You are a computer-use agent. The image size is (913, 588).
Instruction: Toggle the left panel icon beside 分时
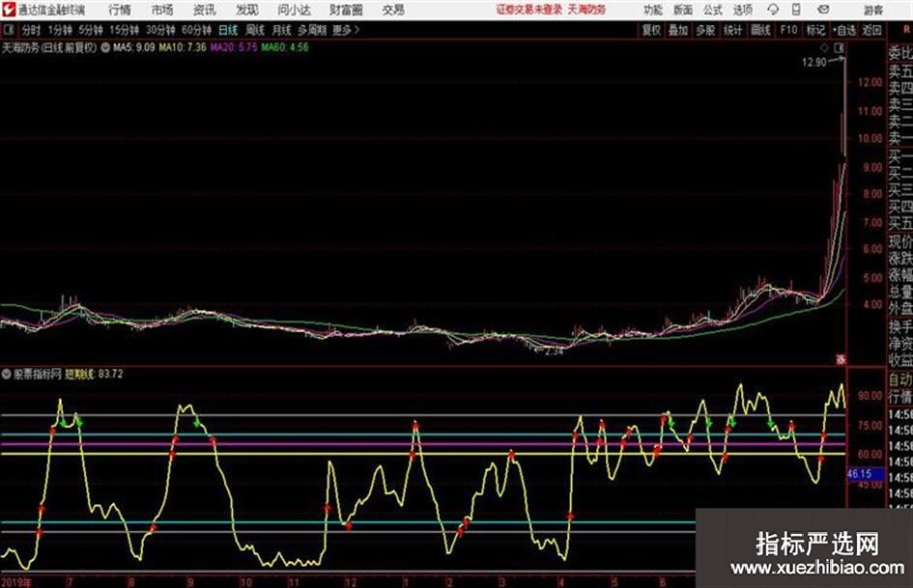tap(8, 30)
